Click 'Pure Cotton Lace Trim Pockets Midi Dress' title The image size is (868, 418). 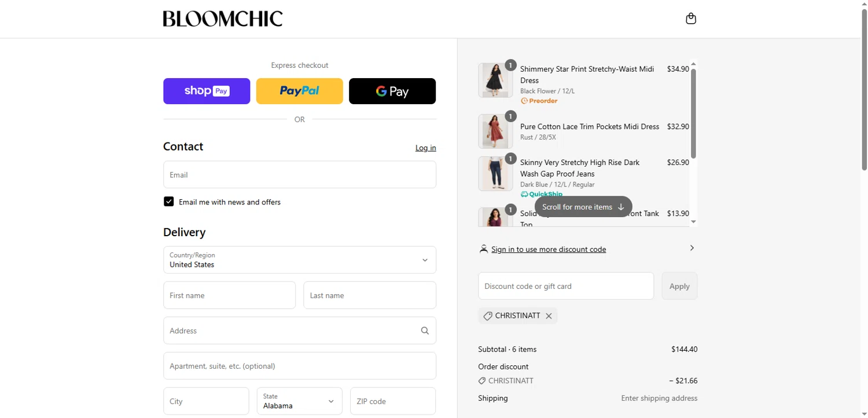pyautogui.click(x=590, y=126)
